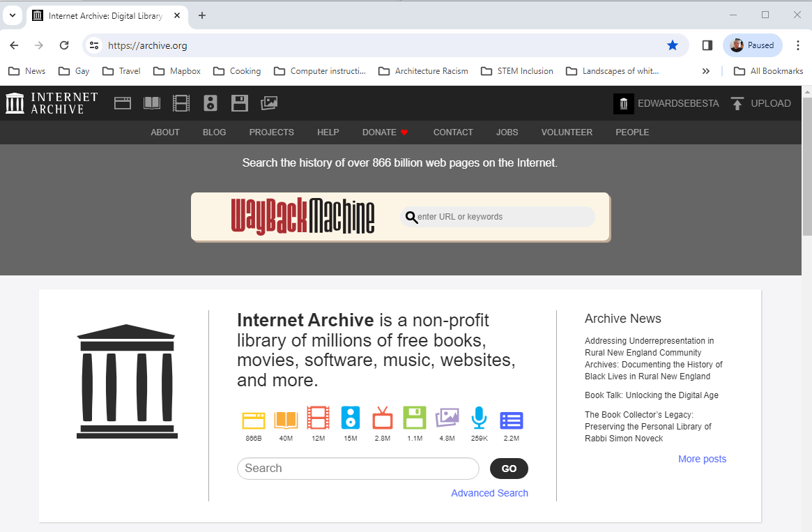Open the microphone concerts icon labeled 259K

479,418
